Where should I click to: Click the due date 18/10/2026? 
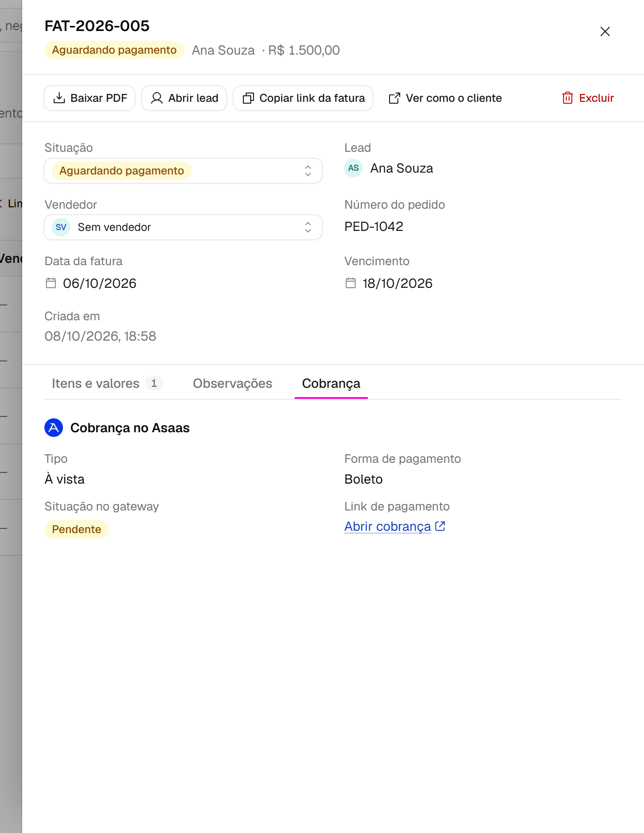pos(397,283)
